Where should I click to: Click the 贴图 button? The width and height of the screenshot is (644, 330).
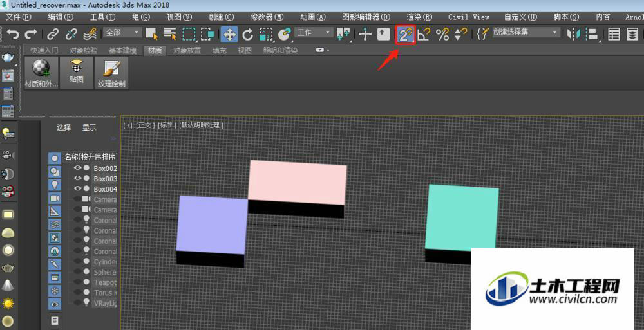coord(77,73)
